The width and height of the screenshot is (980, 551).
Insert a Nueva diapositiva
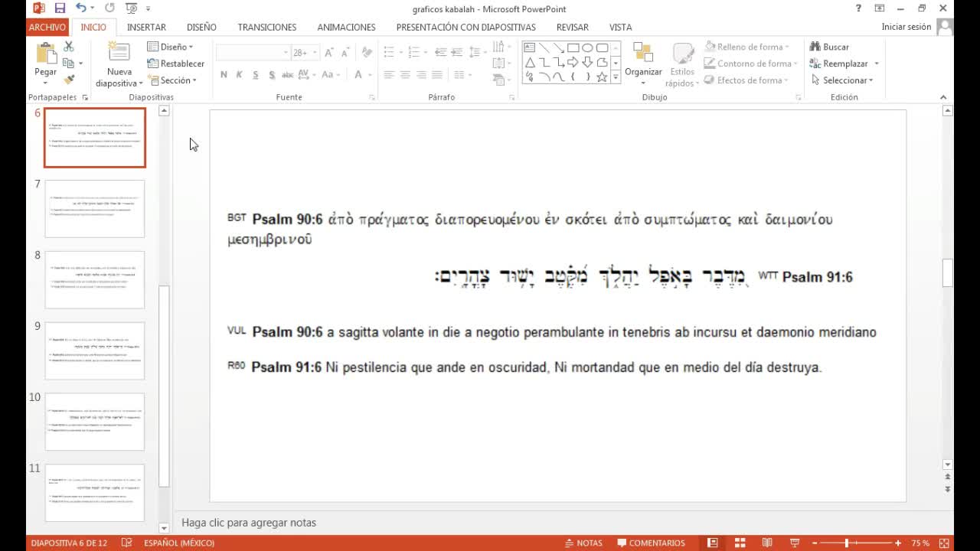tap(119, 64)
